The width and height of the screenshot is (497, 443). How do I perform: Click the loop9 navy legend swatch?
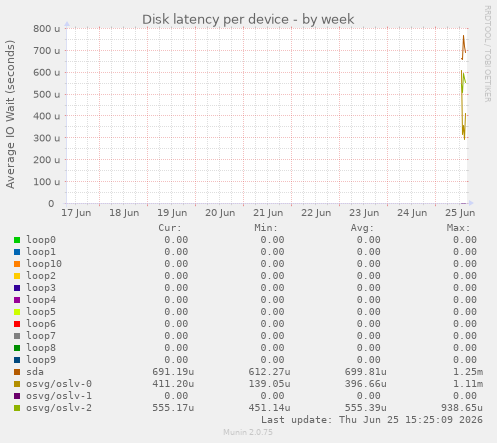pos(17,360)
